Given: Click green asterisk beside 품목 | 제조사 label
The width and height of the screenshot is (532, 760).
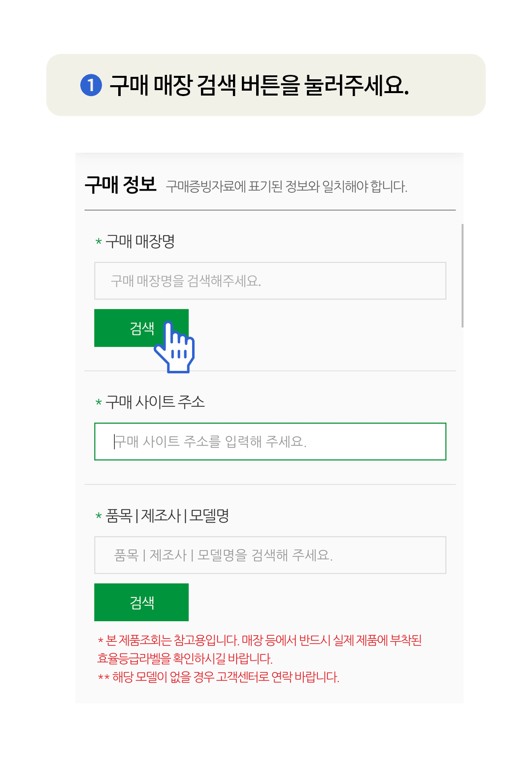Looking at the screenshot, I should 99,516.
